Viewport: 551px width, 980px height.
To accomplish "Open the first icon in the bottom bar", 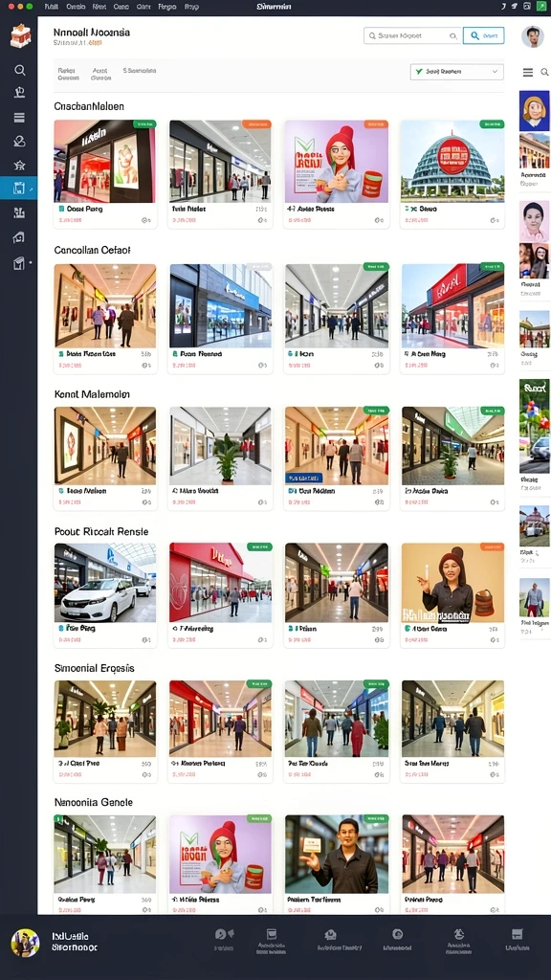I will click(224, 934).
